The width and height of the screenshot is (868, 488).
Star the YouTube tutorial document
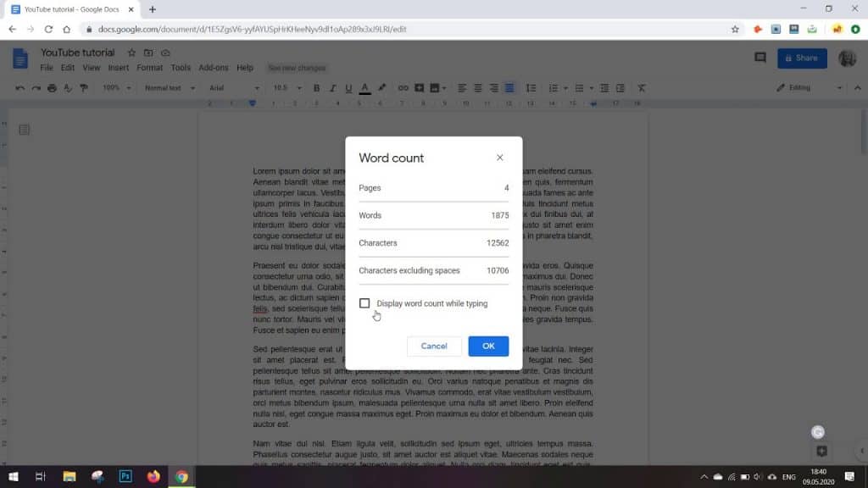[x=131, y=53]
